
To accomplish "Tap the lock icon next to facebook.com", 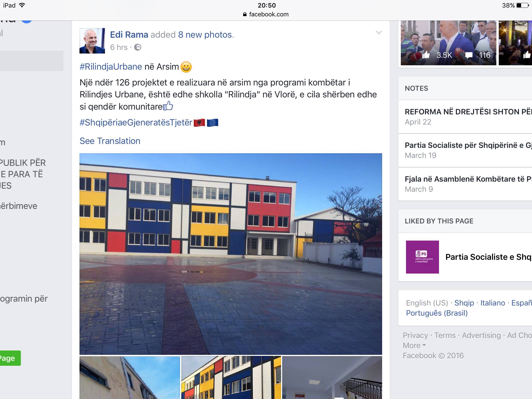I will pyautogui.click(x=244, y=14).
